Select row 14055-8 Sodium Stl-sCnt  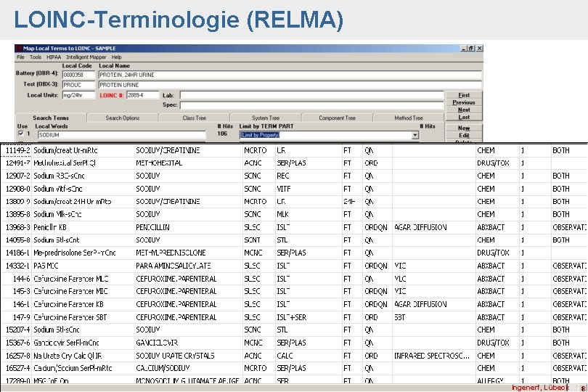click(x=294, y=240)
